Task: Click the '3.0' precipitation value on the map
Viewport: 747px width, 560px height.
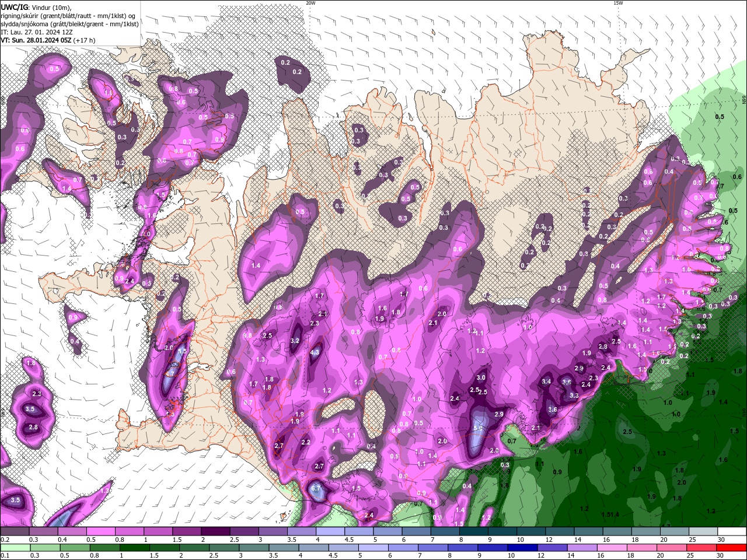Action: [x=481, y=378]
